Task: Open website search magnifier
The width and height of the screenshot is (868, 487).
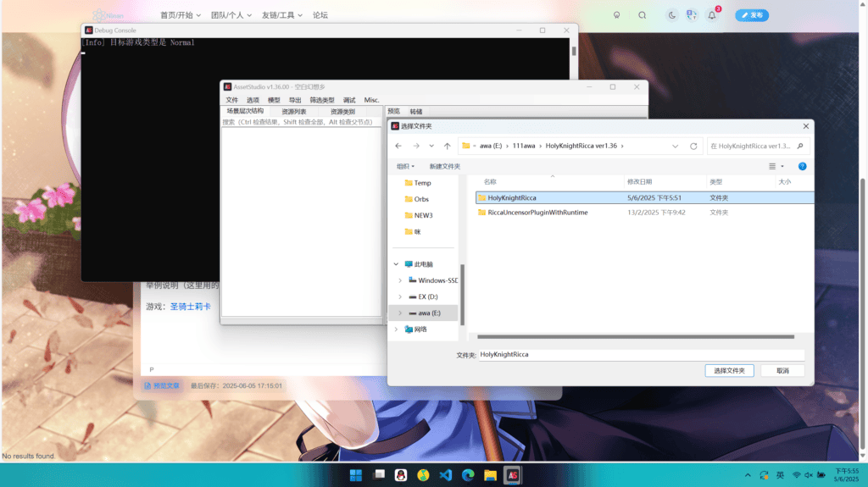Action: coord(643,15)
